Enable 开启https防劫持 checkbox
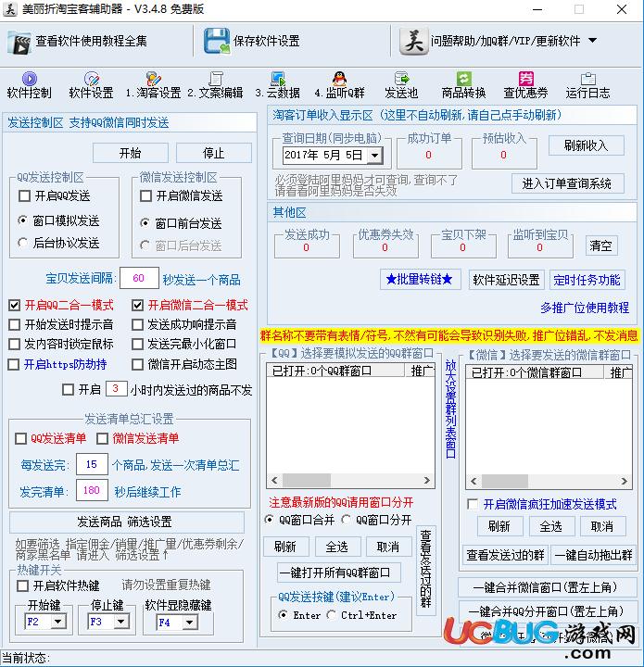This screenshot has width=644, height=667. [x=14, y=364]
